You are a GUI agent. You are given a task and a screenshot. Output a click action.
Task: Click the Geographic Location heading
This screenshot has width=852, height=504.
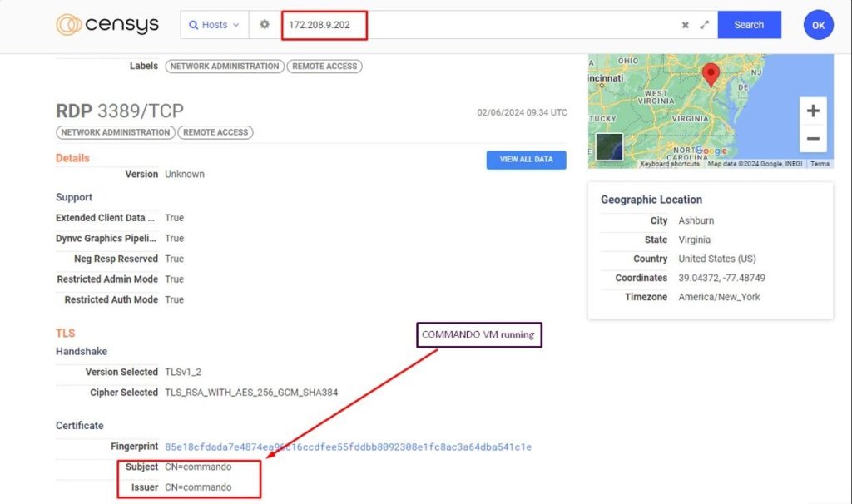point(651,200)
